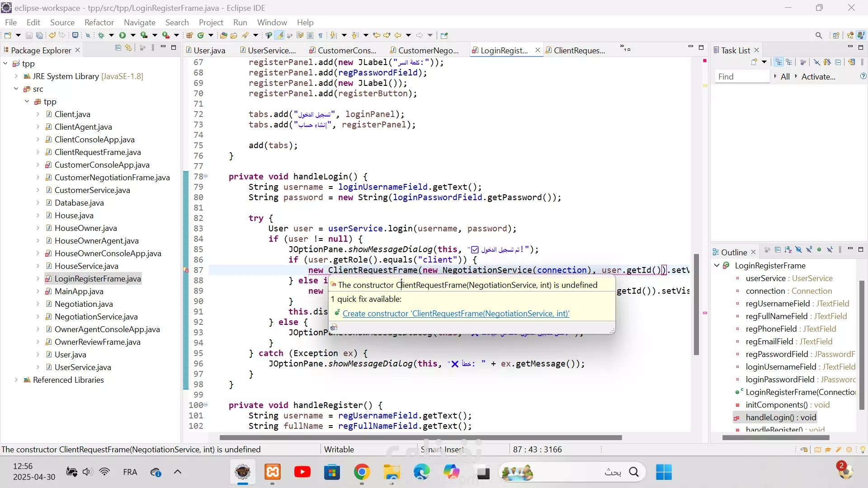Open ClientRequestFrame.java in Package Explorer

click(x=98, y=152)
